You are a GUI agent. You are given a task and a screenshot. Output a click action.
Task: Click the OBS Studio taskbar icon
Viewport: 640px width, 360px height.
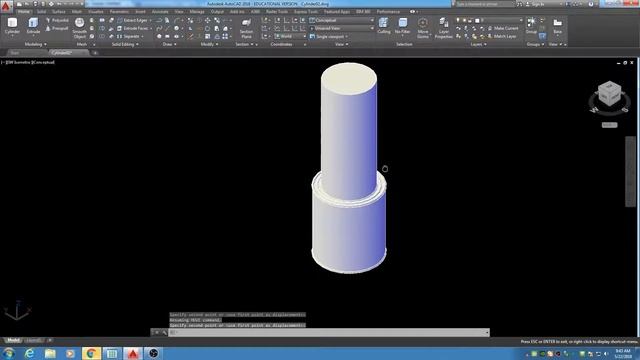pyautogui.click(x=153, y=353)
